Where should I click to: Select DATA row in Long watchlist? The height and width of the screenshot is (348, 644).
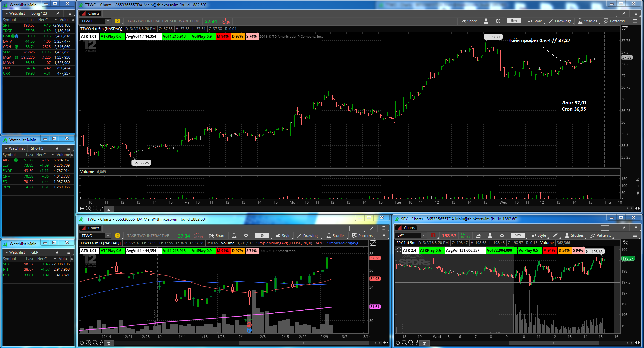(x=39, y=41)
